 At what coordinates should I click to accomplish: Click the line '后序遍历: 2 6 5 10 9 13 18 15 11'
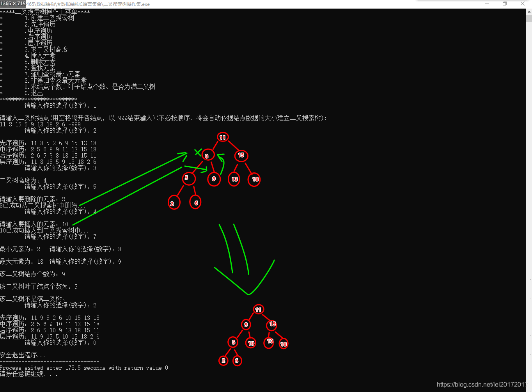tap(50, 330)
